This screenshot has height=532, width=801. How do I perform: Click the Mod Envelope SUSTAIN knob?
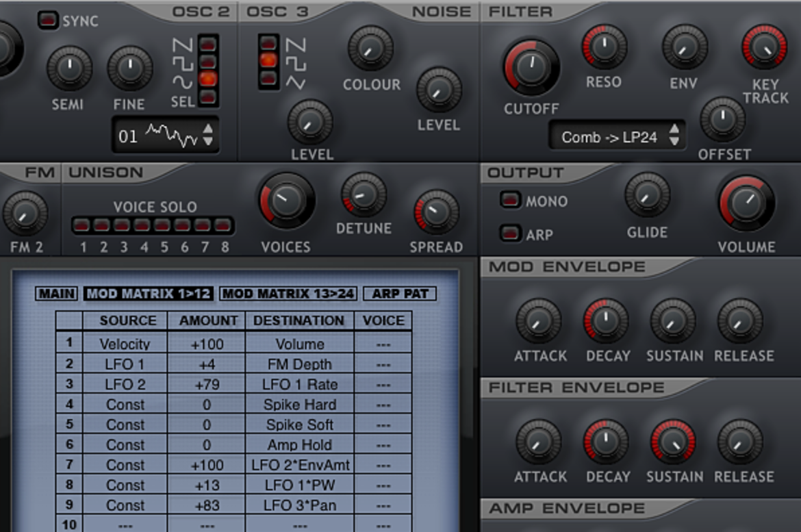tap(673, 321)
